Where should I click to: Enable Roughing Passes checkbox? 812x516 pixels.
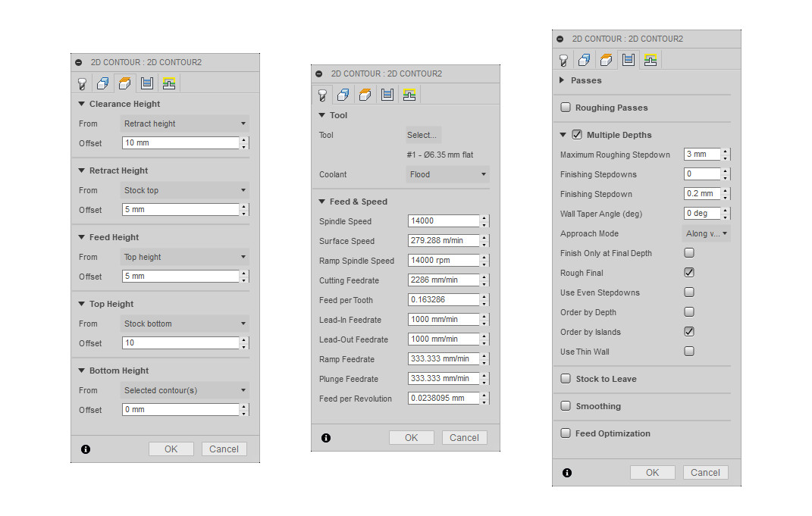(566, 107)
